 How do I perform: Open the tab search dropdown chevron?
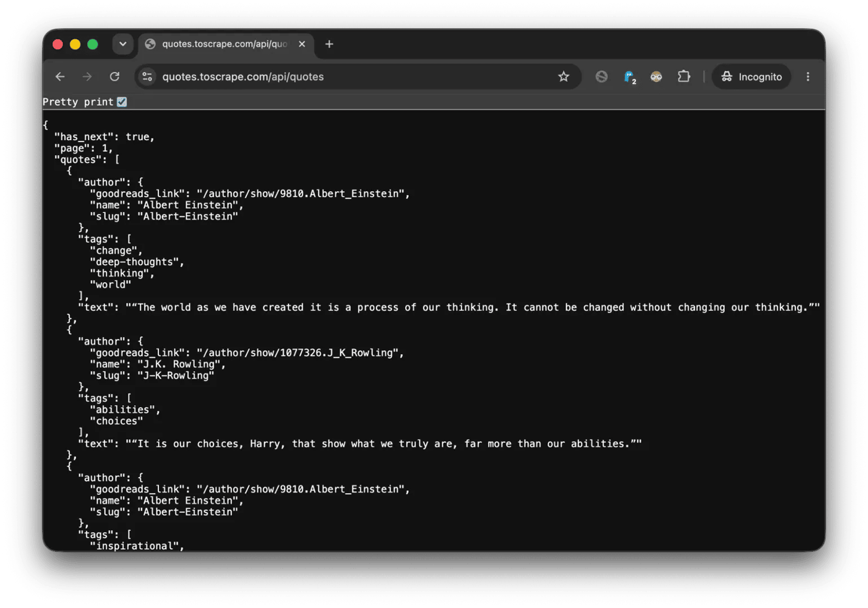[x=123, y=44]
